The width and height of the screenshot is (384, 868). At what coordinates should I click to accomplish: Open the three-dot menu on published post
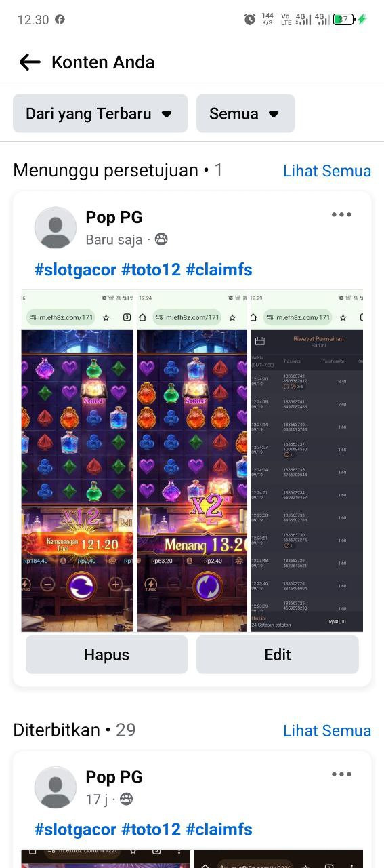(x=341, y=774)
